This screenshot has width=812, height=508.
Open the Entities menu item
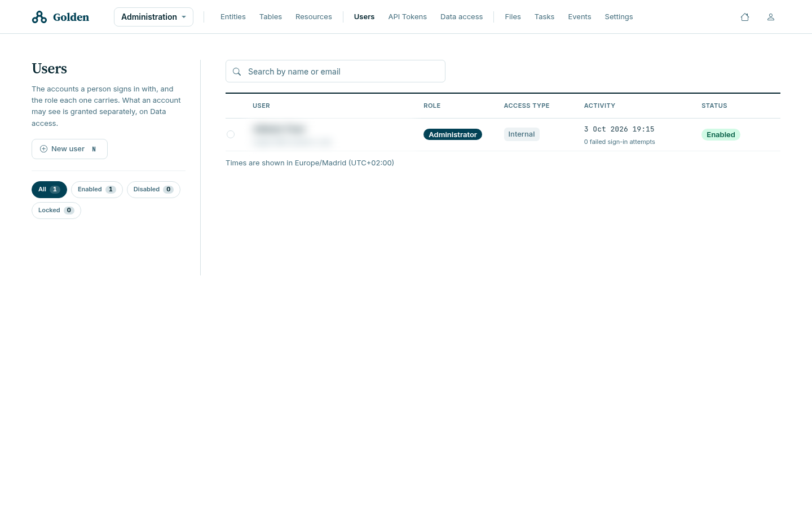(x=233, y=17)
